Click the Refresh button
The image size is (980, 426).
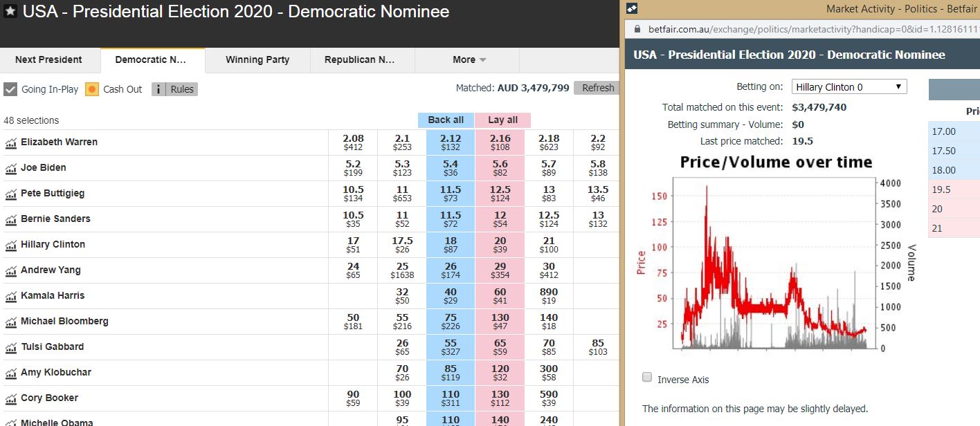(x=598, y=88)
